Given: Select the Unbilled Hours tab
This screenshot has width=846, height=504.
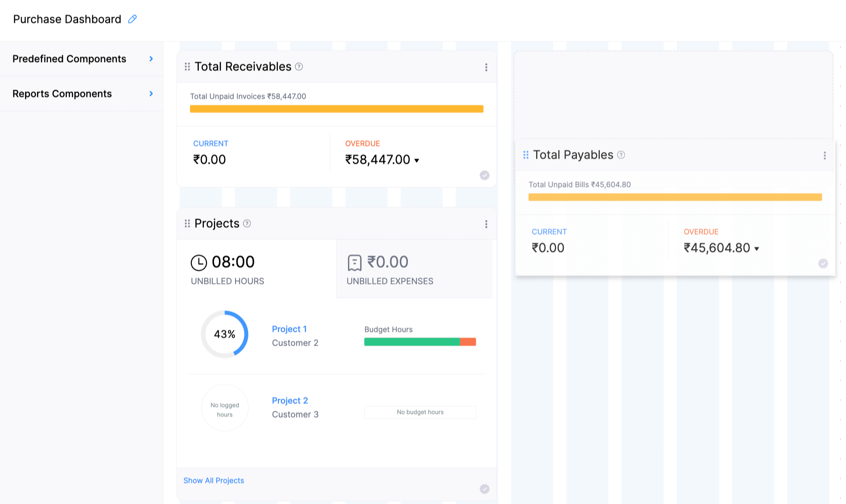Looking at the screenshot, I should [256, 269].
